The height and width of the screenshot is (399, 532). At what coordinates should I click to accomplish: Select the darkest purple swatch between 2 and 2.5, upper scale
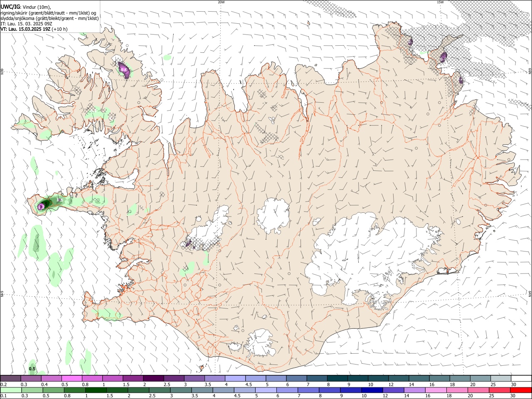(153, 379)
